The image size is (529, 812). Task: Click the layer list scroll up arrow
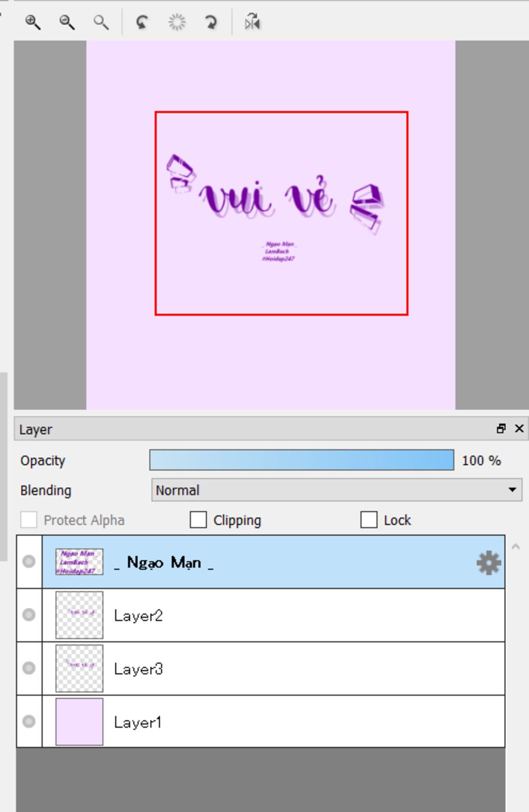[x=516, y=546]
